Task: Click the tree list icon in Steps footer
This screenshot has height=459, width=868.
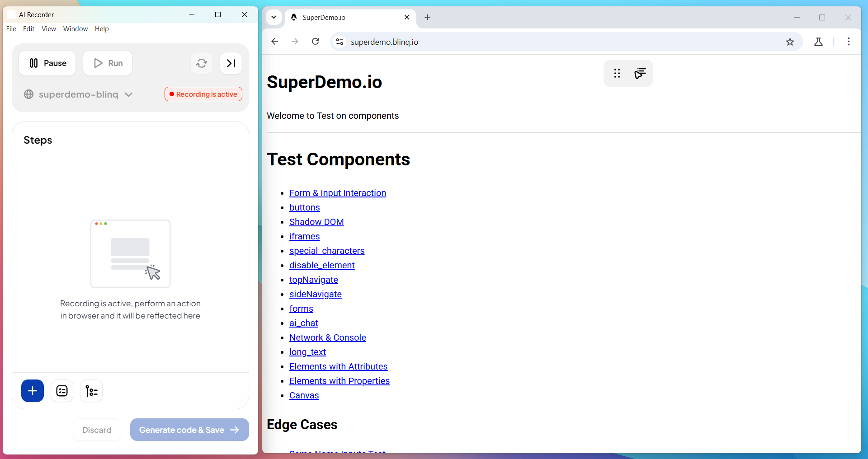Action: coord(91,391)
